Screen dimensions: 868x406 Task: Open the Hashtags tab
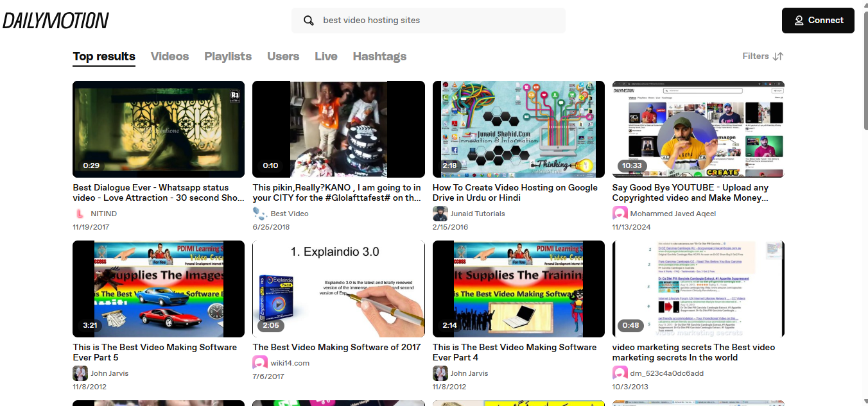[379, 56]
